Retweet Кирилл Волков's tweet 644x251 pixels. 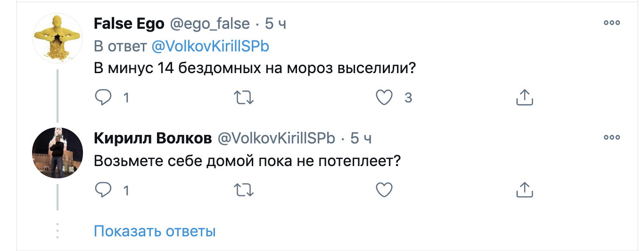(244, 190)
